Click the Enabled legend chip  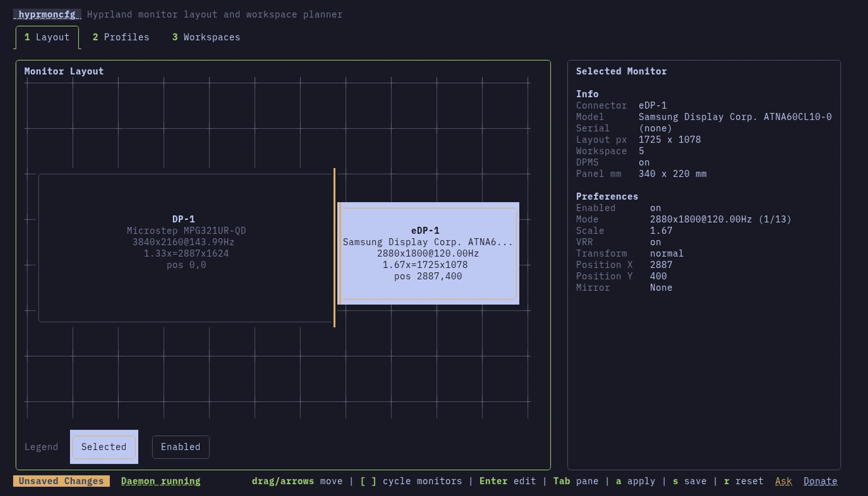180,447
